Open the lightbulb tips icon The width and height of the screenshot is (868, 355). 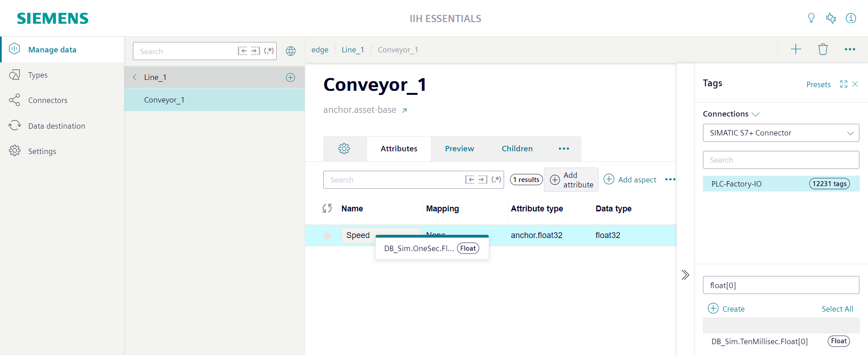click(x=811, y=18)
